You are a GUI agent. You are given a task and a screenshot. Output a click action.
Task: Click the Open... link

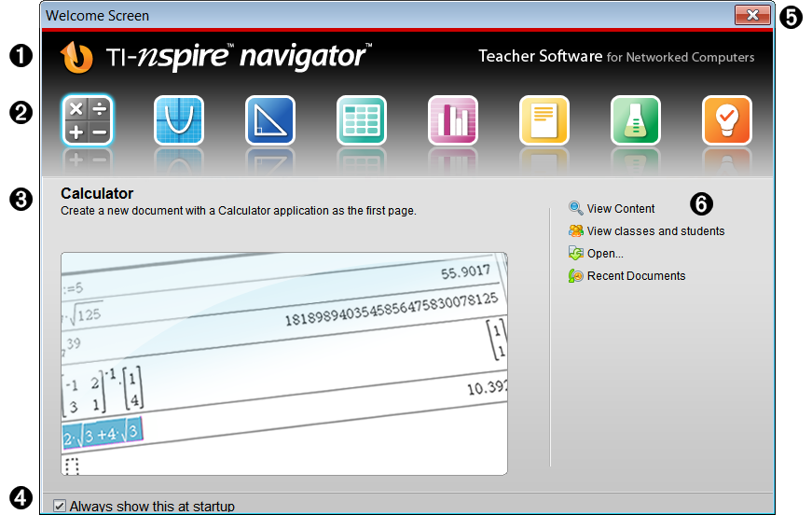tap(605, 254)
